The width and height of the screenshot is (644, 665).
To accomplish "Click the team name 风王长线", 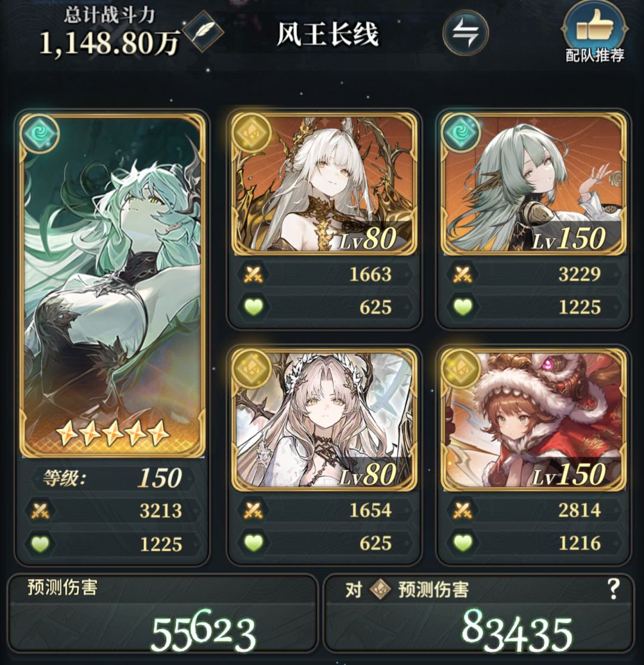I will coord(327,33).
